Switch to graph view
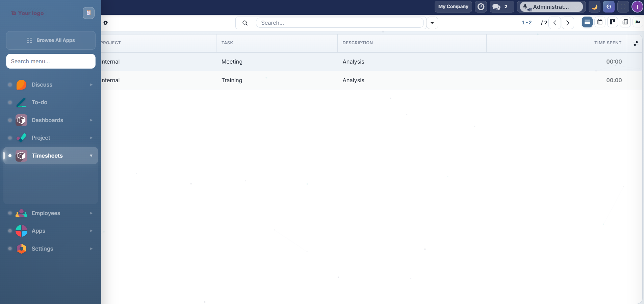The height and width of the screenshot is (304, 644). point(638,22)
